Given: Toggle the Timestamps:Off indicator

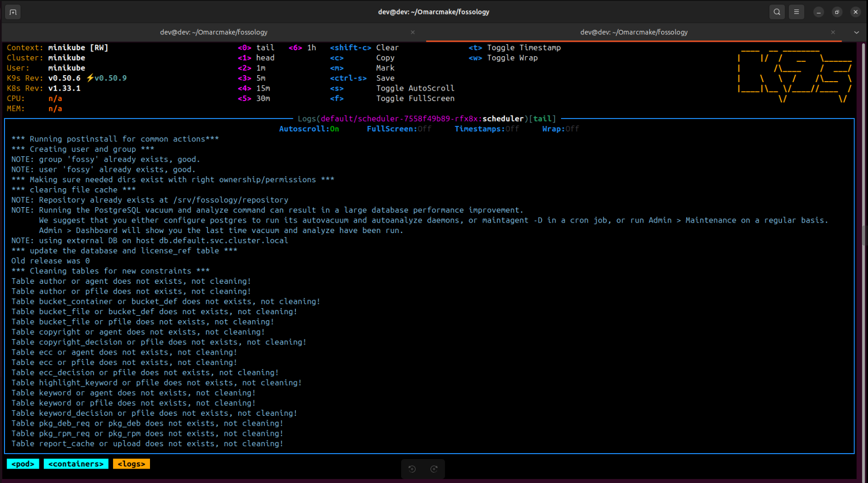Looking at the screenshot, I should [x=487, y=129].
